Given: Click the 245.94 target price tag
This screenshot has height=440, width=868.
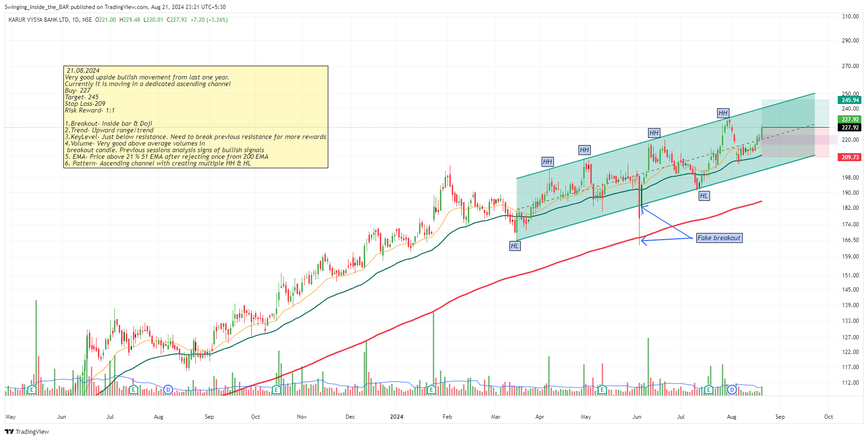Looking at the screenshot, I should click(850, 100).
